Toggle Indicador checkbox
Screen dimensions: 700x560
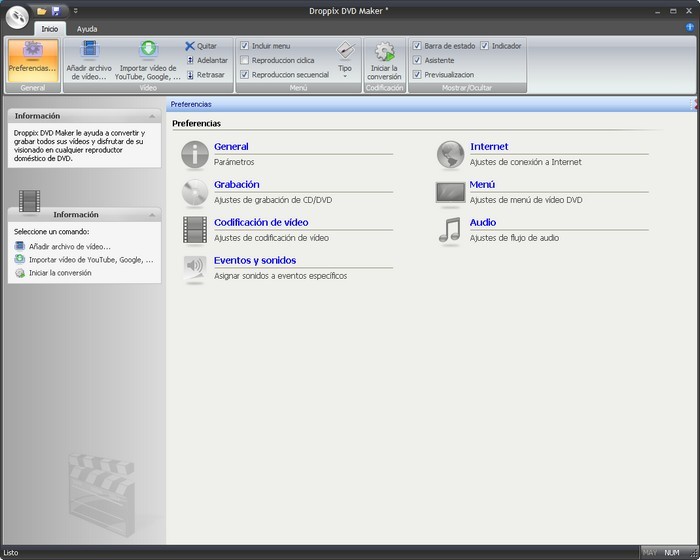click(x=484, y=46)
